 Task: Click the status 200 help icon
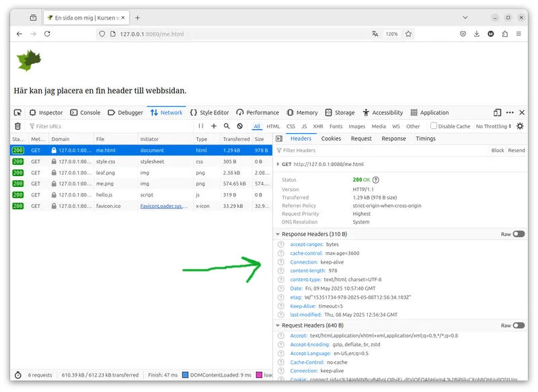[376, 180]
